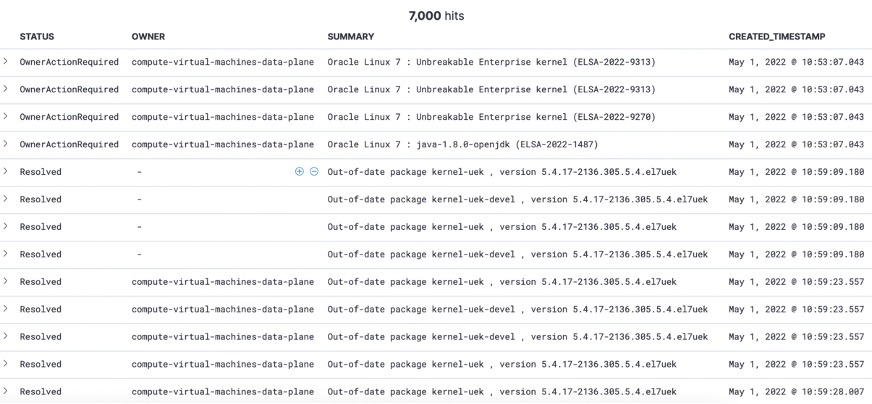
Task: Expand the ELSA-2022-9270 row chevron
Action: 5,116
